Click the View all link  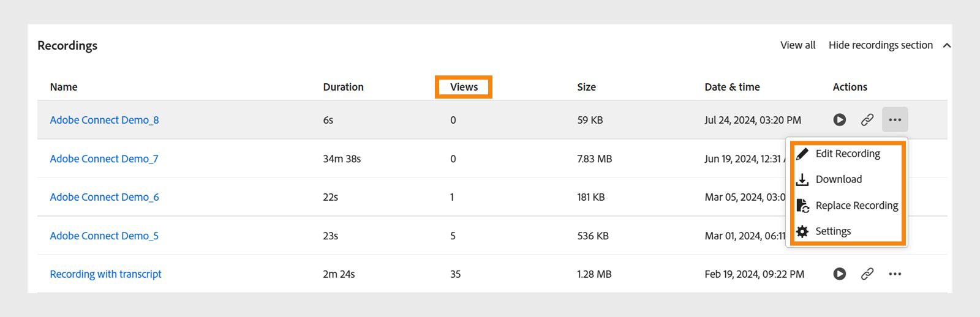point(797,45)
